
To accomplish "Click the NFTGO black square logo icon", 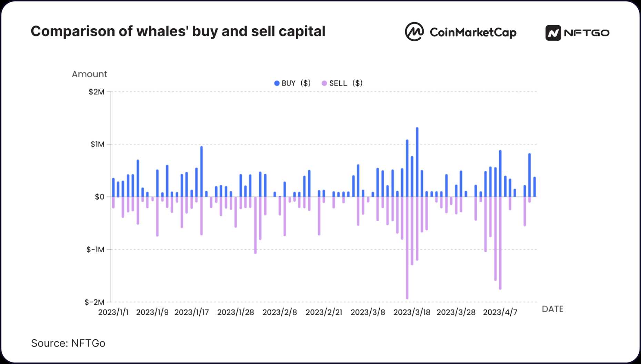I will [x=553, y=33].
